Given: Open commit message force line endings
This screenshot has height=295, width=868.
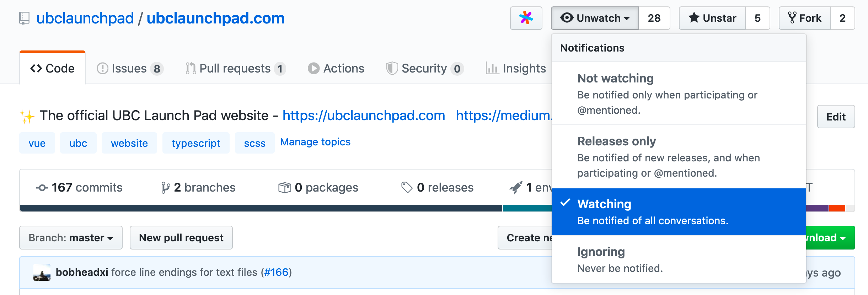Looking at the screenshot, I should pos(184,272).
